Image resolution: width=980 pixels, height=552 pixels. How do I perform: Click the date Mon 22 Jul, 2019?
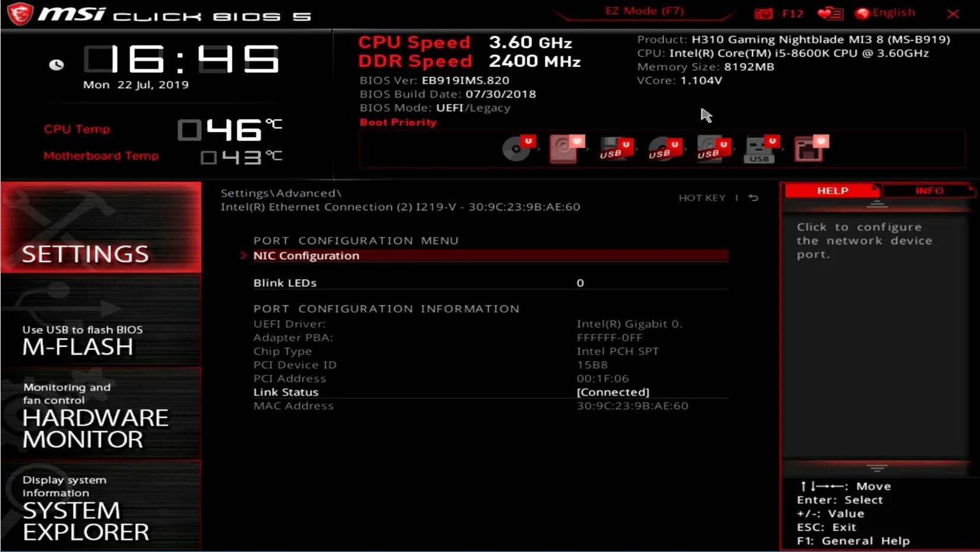136,85
